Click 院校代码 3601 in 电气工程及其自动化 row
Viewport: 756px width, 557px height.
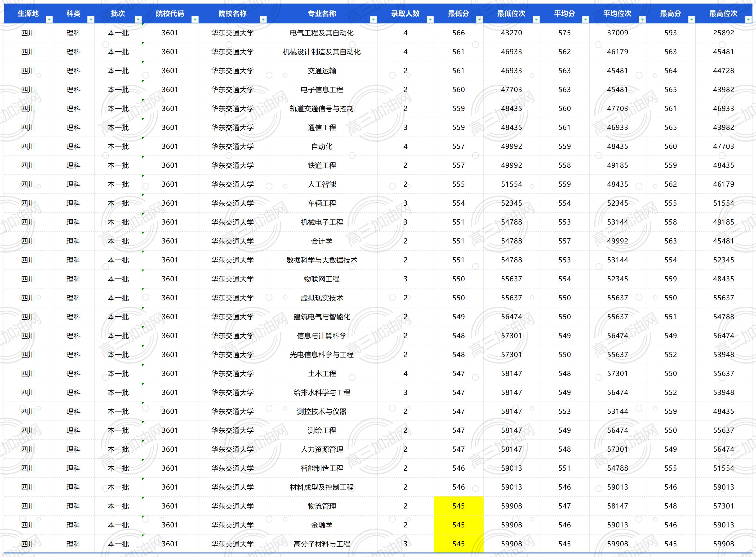(170, 33)
